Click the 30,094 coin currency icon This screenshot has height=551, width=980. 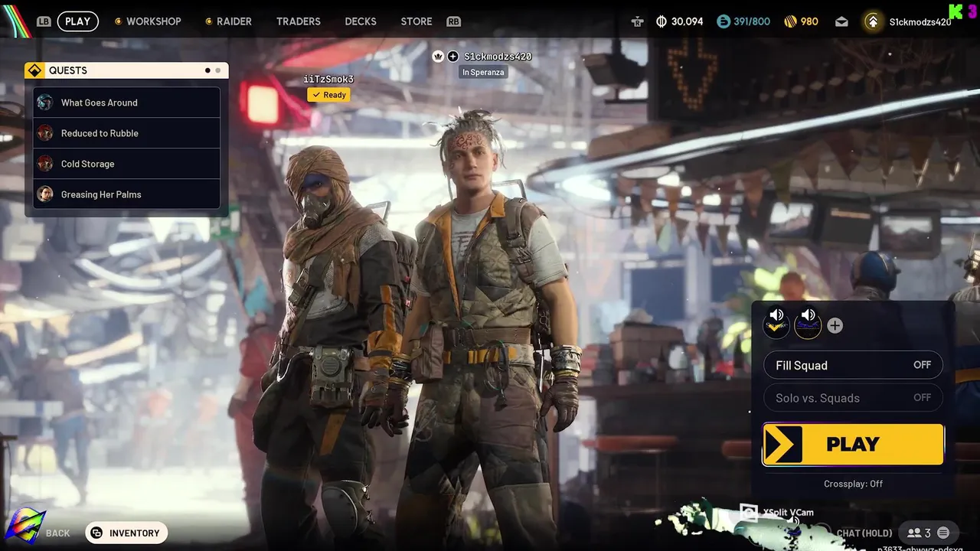coord(662,21)
